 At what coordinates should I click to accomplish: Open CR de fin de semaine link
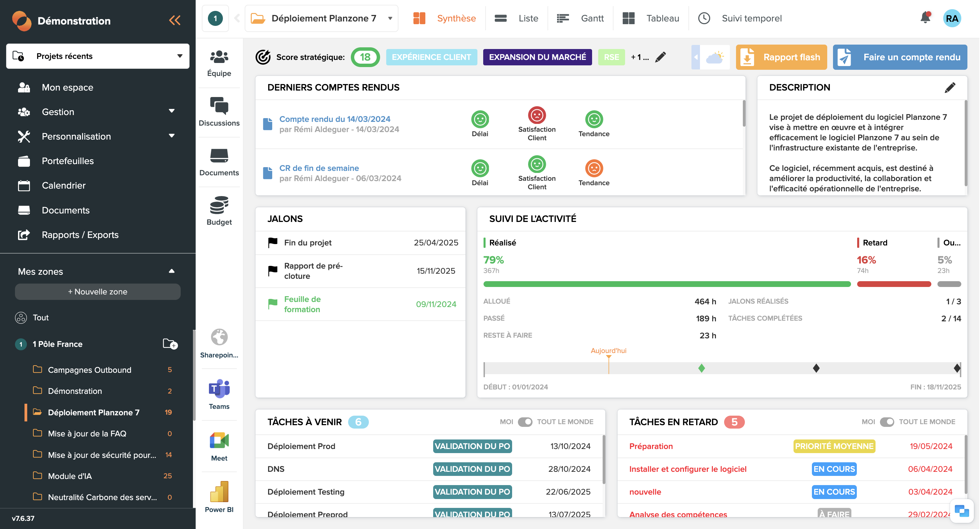[x=319, y=168]
